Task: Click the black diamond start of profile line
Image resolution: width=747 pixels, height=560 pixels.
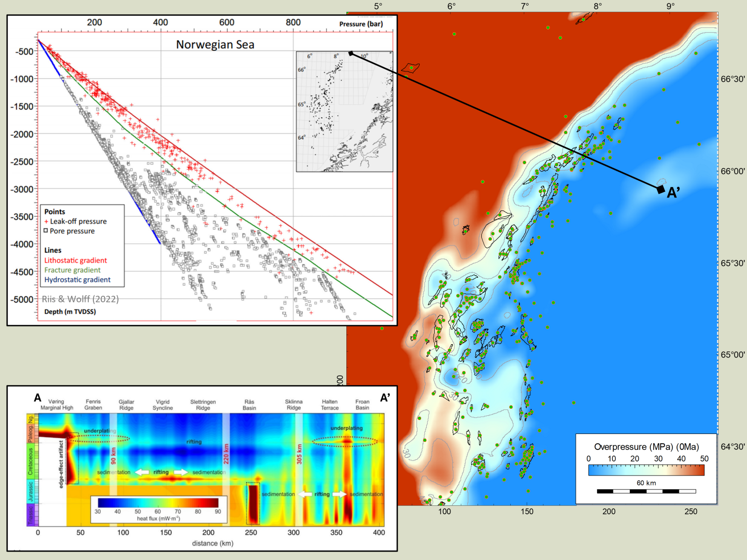Action: [x=351, y=54]
